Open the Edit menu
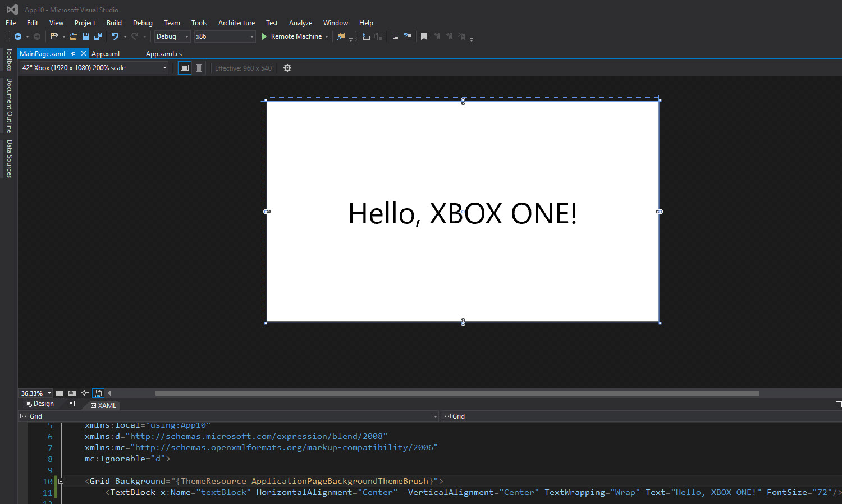This screenshot has height=504, width=842. pyautogui.click(x=33, y=23)
